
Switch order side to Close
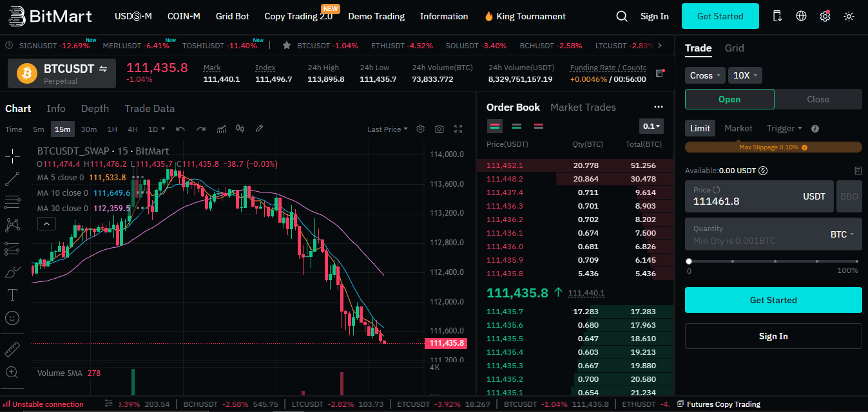click(818, 99)
